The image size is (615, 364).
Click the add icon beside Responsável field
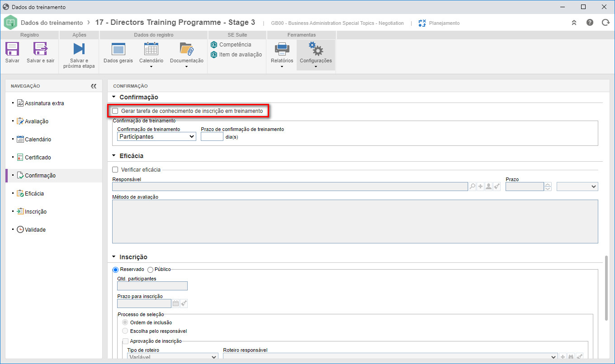point(481,187)
